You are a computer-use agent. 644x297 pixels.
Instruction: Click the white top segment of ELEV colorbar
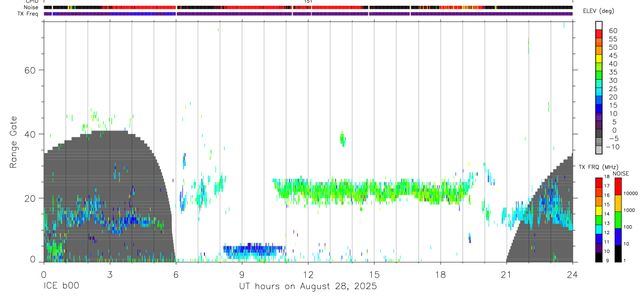tap(598, 26)
